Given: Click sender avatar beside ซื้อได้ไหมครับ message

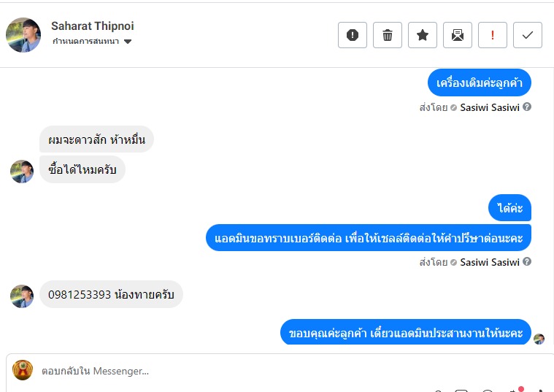Looking at the screenshot, I should 22,172.
